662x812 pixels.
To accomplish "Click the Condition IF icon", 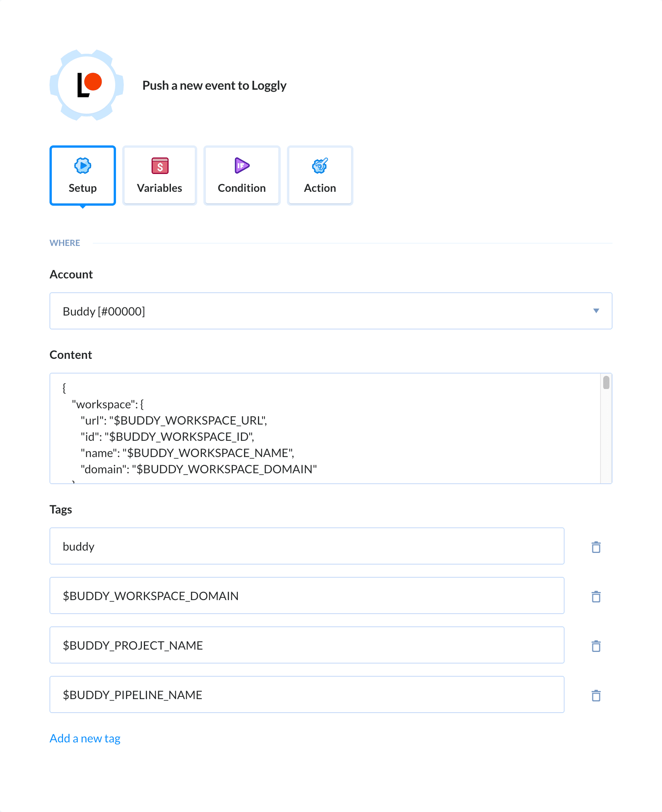I will (x=242, y=166).
